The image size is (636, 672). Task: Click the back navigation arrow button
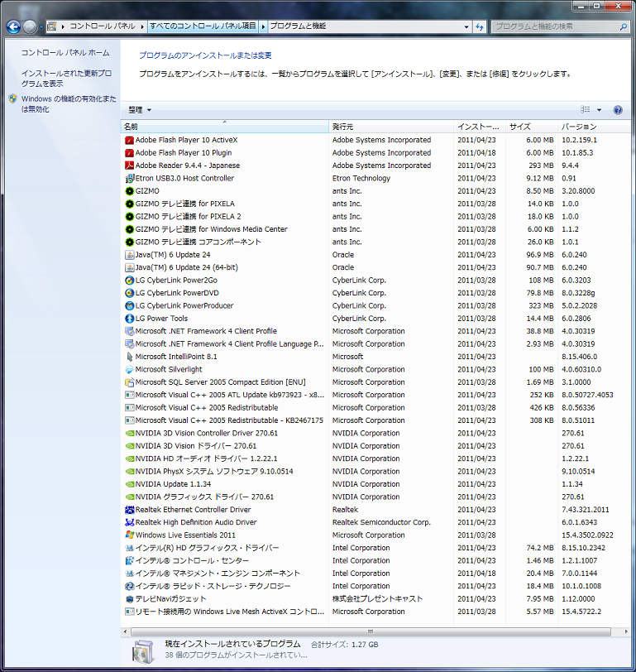[x=14, y=26]
